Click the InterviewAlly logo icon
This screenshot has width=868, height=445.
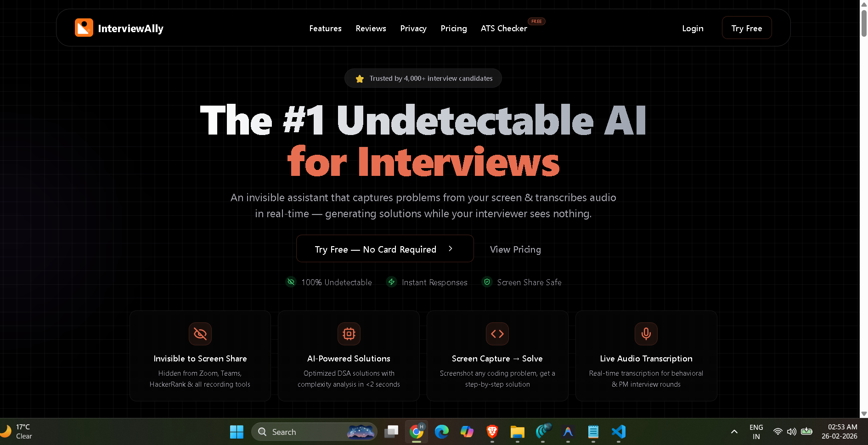pos(83,28)
